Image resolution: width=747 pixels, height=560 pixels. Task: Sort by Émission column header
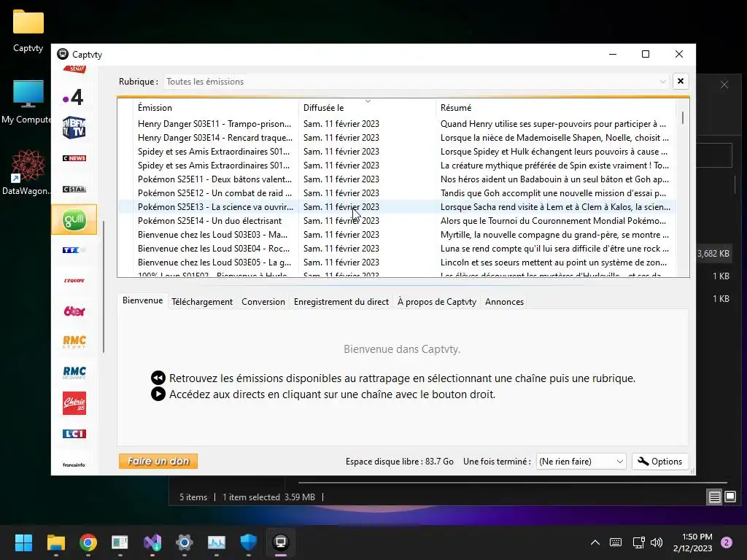coord(216,108)
